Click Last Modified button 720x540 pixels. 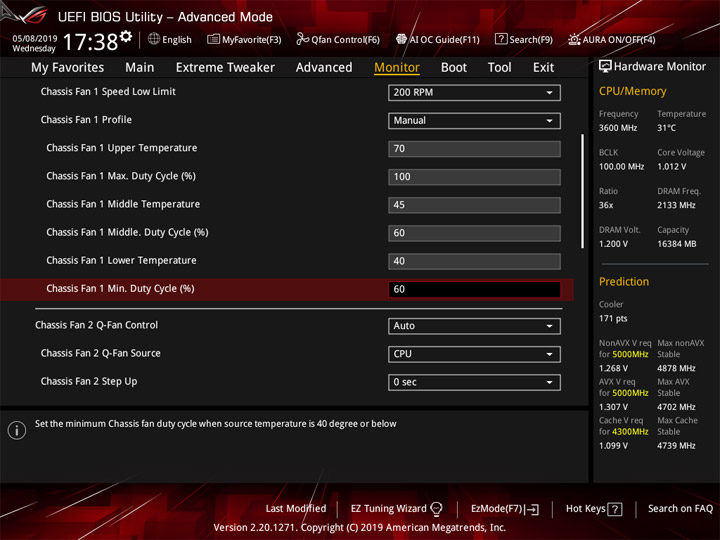[296, 509]
